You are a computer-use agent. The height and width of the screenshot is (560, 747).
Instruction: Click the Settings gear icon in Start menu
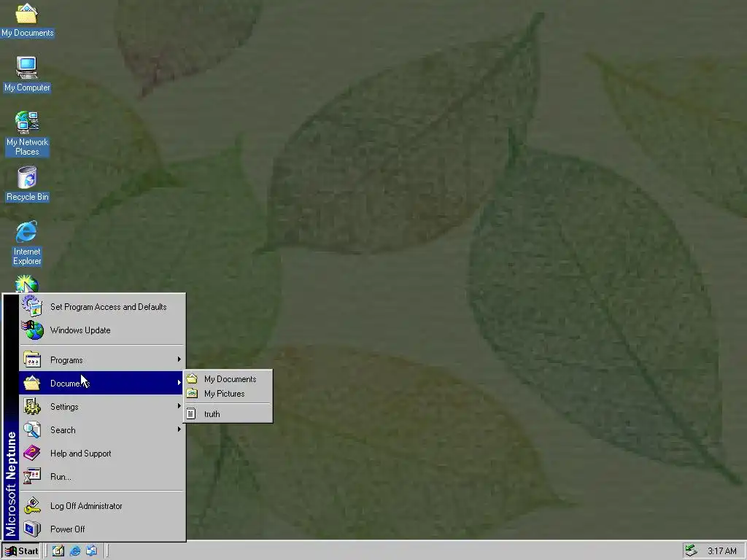pos(32,406)
